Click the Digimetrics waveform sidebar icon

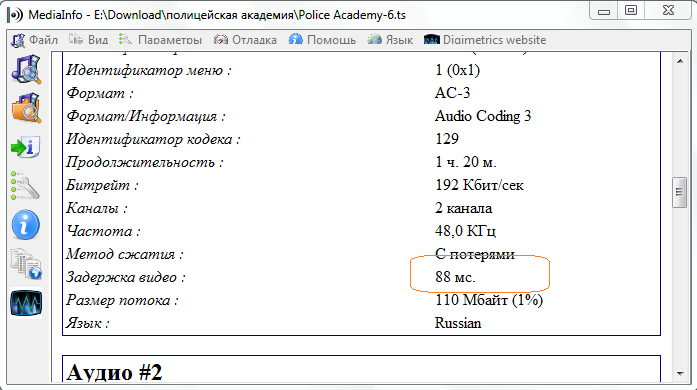26,303
